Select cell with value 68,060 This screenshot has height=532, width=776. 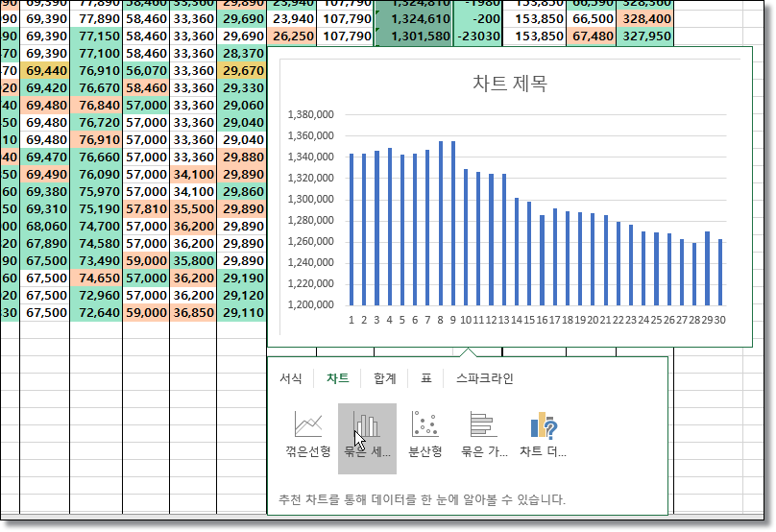click(x=44, y=227)
